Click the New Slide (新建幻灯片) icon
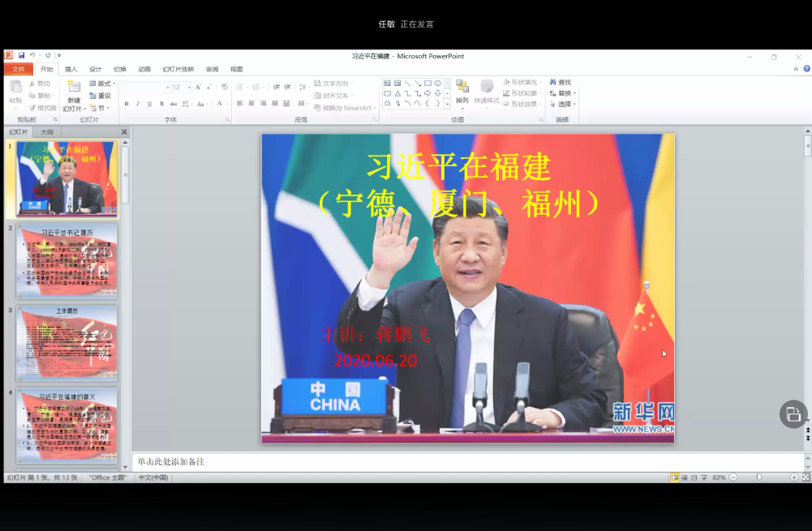This screenshot has width=812, height=531. 74,88
